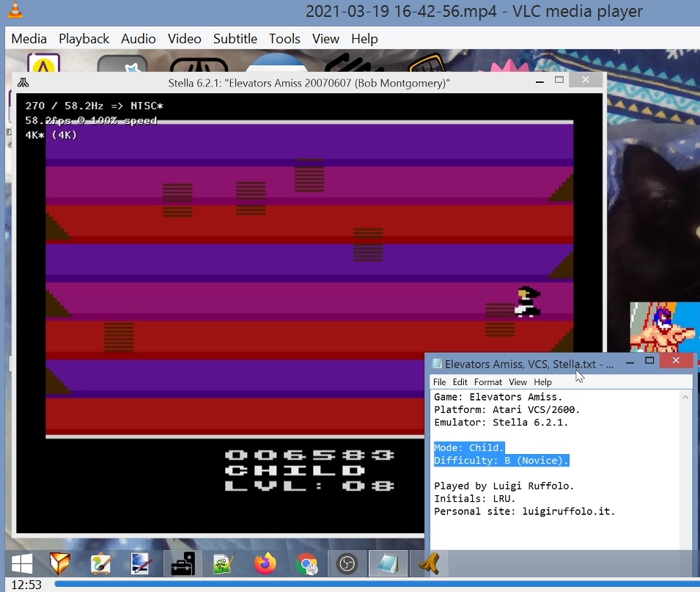This screenshot has width=700, height=592.
Task: Click the Notepad taskbar icon
Action: [x=388, y=563]
